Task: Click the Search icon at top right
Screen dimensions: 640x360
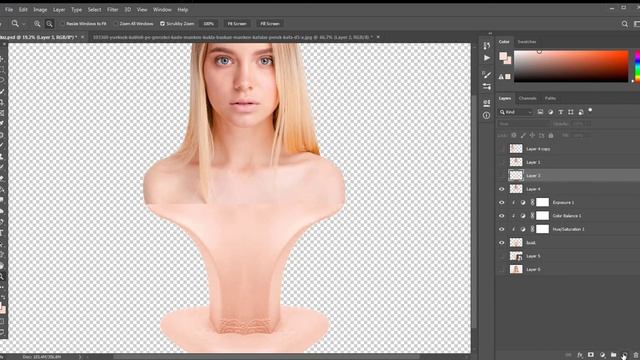Action: (x=624, y=24)
